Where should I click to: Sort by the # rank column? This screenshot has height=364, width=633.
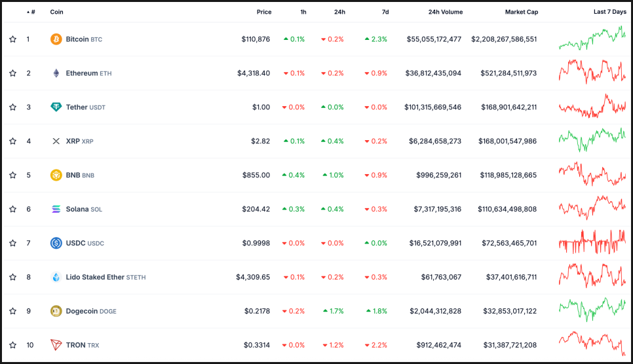coord(31,12)
